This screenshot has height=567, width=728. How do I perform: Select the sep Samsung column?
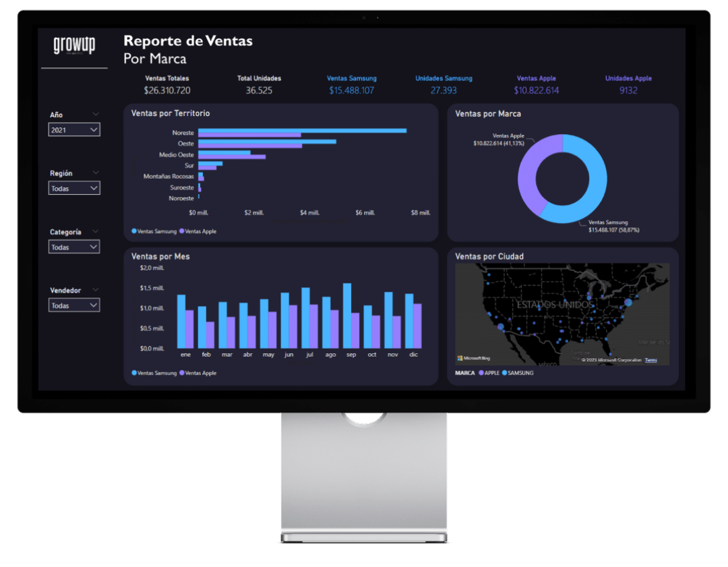pyautogui.click(x=347, y=316)
